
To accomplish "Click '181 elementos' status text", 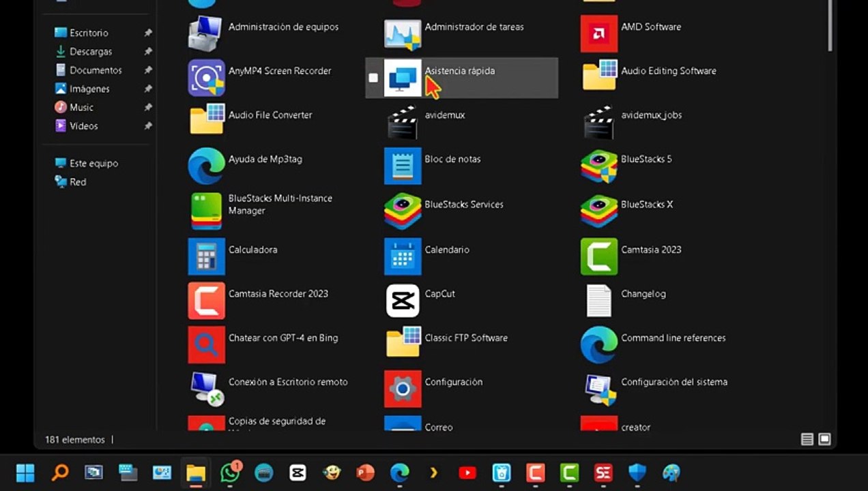I will pyautogui.click(x=75, y=440).
